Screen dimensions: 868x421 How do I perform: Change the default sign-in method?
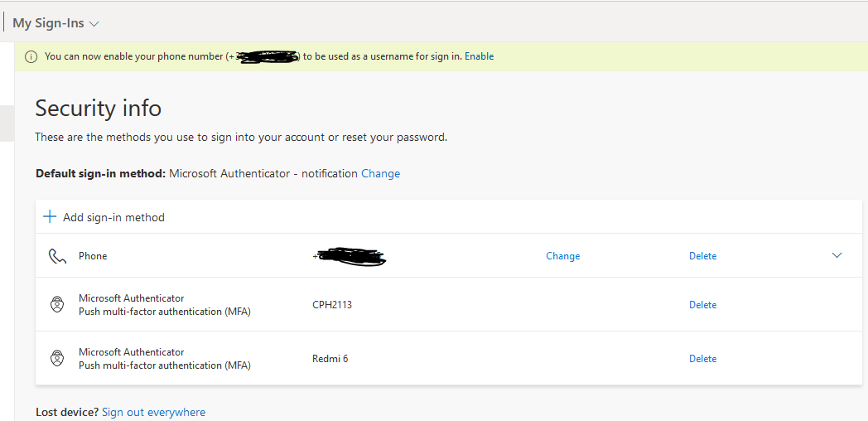pyautogui.click(x=381, y=173)
